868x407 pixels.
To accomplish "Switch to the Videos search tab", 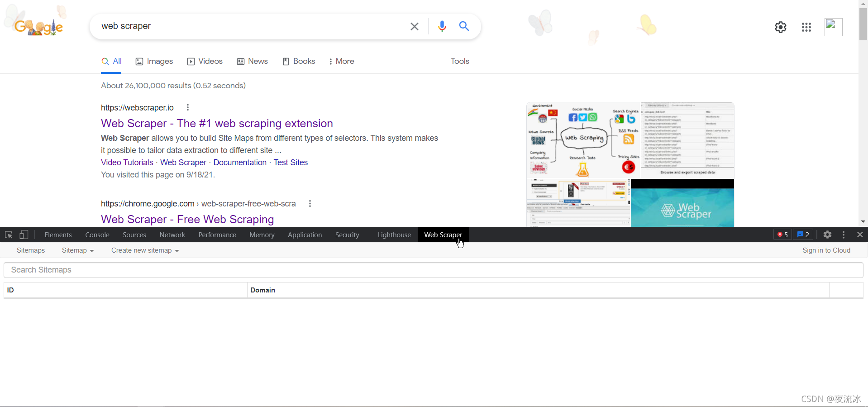I will click(x=205, y=61).
